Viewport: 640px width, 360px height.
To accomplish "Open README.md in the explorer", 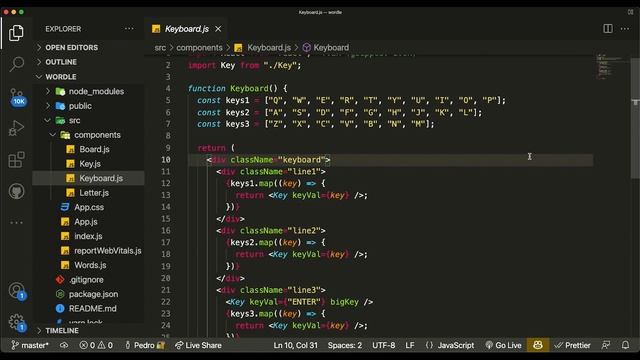I will pos(88,309).
